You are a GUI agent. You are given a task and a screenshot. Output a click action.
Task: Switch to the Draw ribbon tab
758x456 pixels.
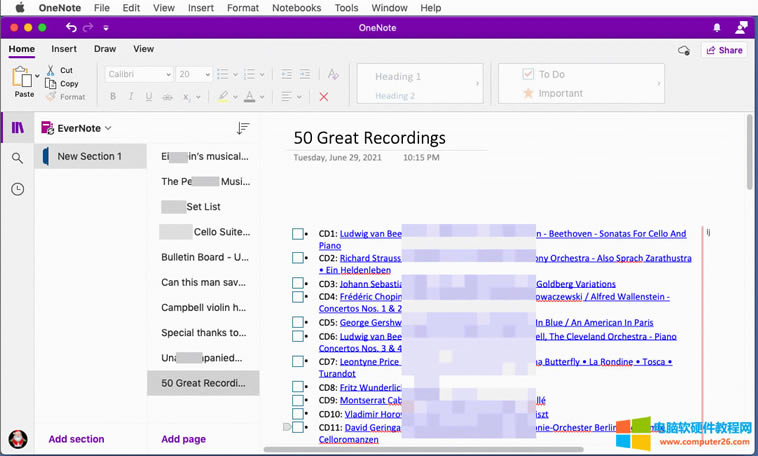pos(105,48)
